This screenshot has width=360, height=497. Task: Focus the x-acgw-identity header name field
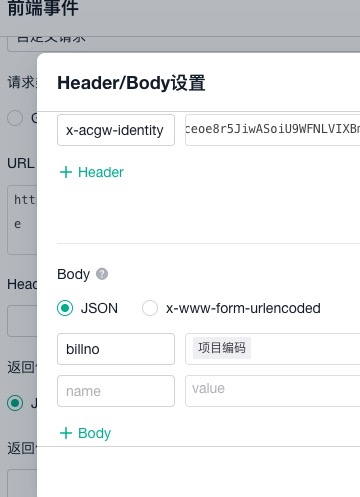[x=116, y=130]
